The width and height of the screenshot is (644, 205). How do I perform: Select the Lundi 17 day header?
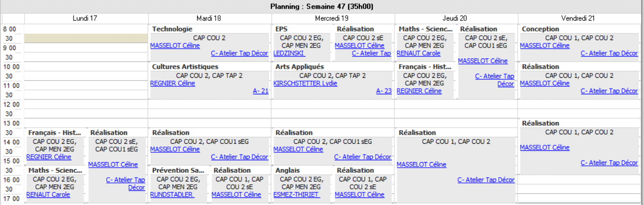click(86, 18)
